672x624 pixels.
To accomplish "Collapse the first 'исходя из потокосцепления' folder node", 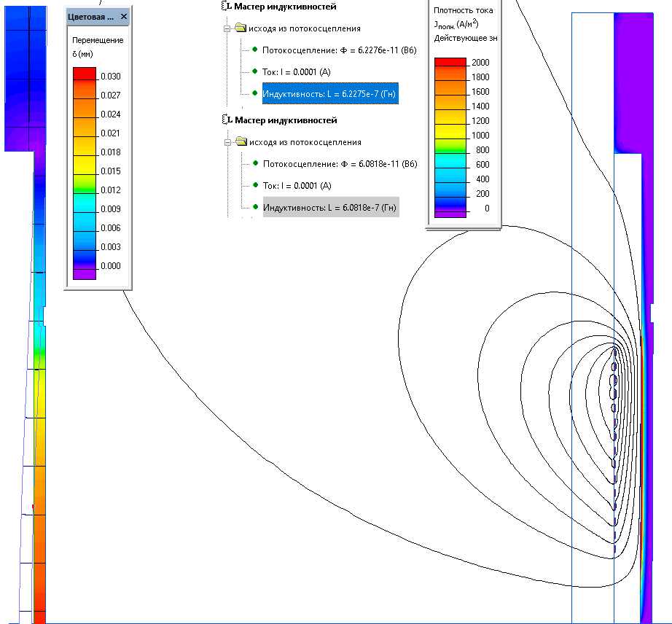I will (227, 28).
